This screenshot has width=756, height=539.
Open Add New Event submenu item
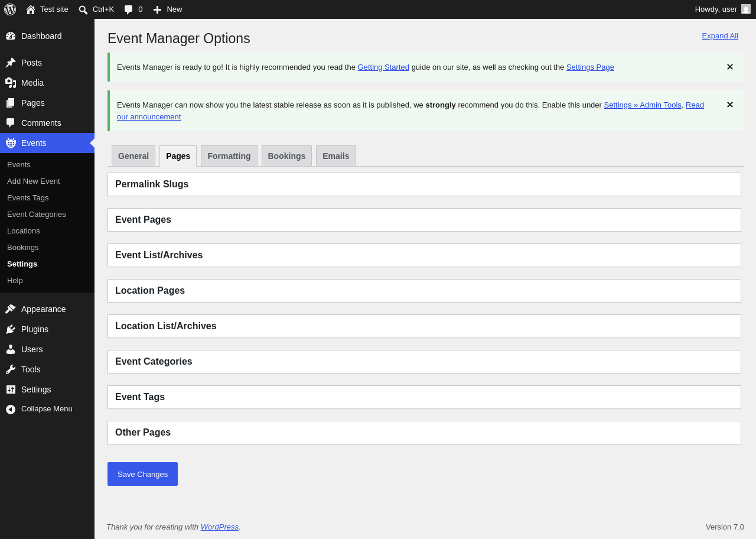34,181
